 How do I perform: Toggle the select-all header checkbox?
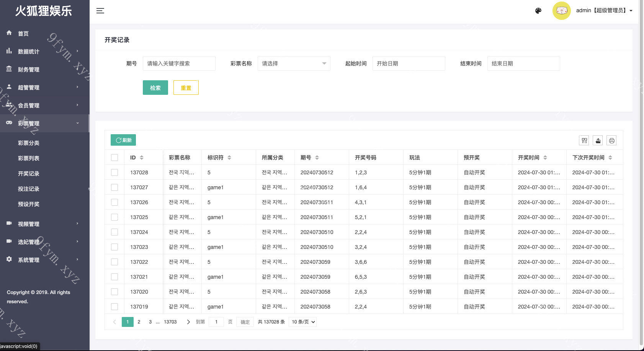click(114, 158)
